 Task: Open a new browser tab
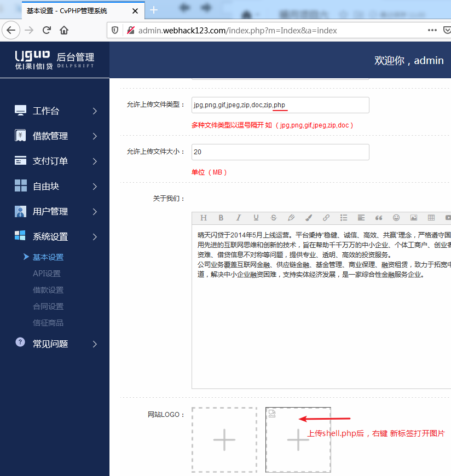(154, 10)
